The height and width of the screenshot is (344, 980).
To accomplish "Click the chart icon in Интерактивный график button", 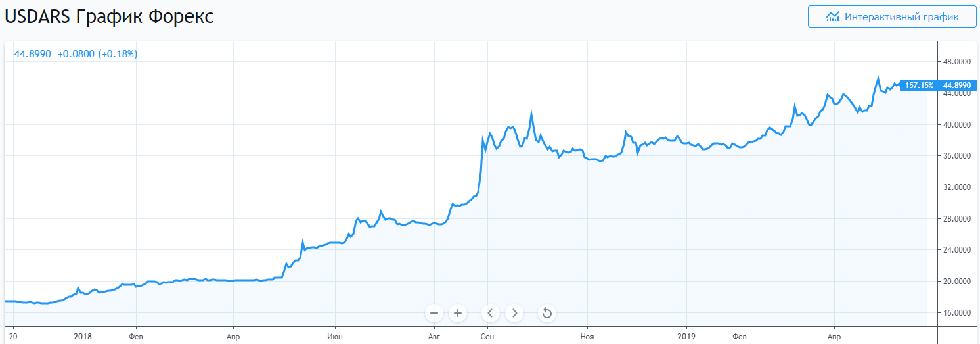I will [x=833, y=17].
